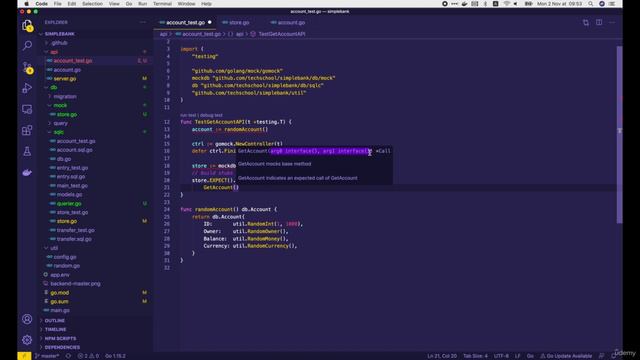Open querier.go in the sqlc folder
Image resolution: width=640 pixels, height=360 pixels.
tap(69, 203)
